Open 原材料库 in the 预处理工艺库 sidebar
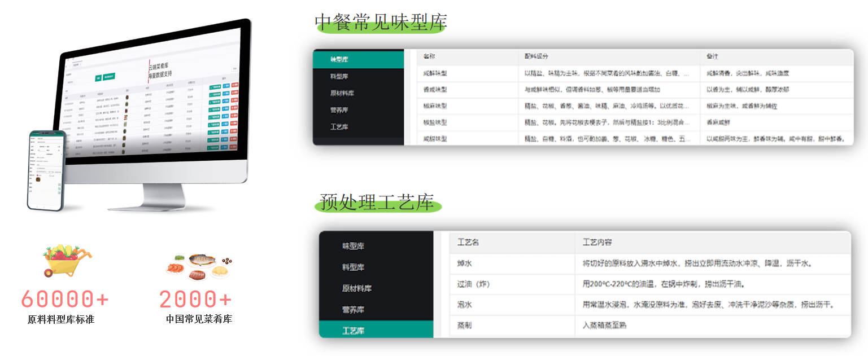The height and width of the screenshot is (356, 868). point(356,288)
